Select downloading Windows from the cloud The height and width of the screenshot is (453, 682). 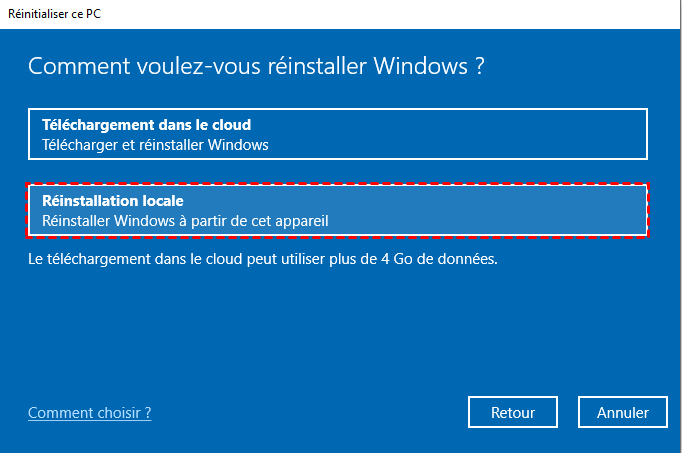[338, 135]
